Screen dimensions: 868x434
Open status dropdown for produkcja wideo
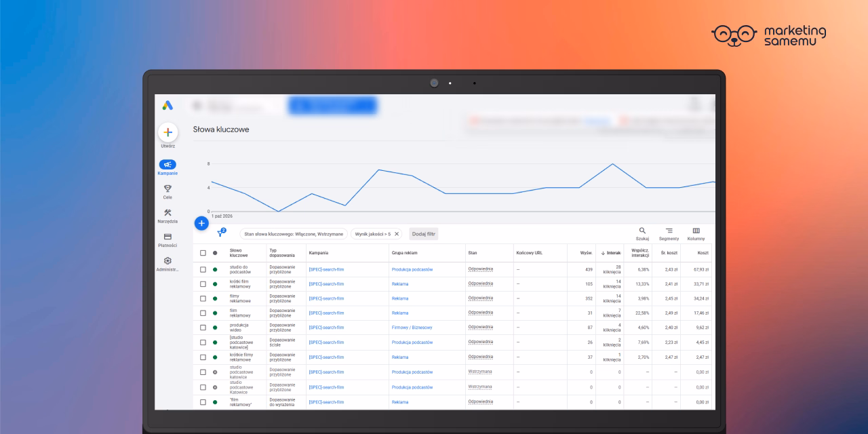[x=215, y=328]
